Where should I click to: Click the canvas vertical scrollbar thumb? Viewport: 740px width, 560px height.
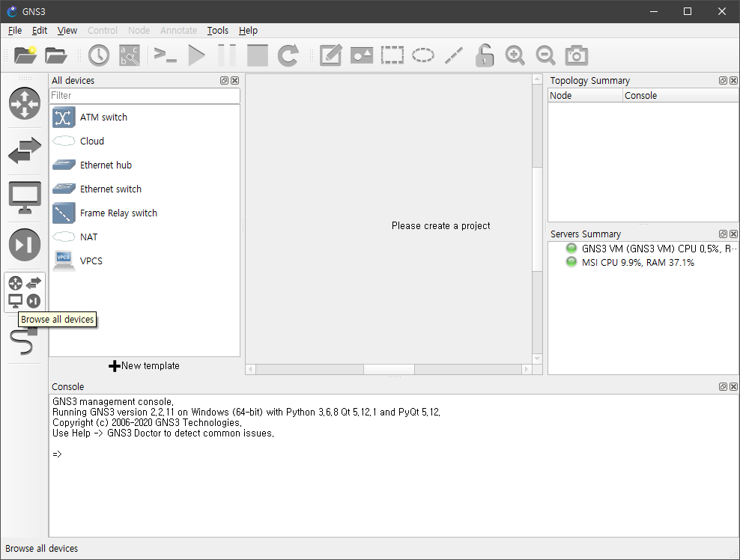(537, 219)
